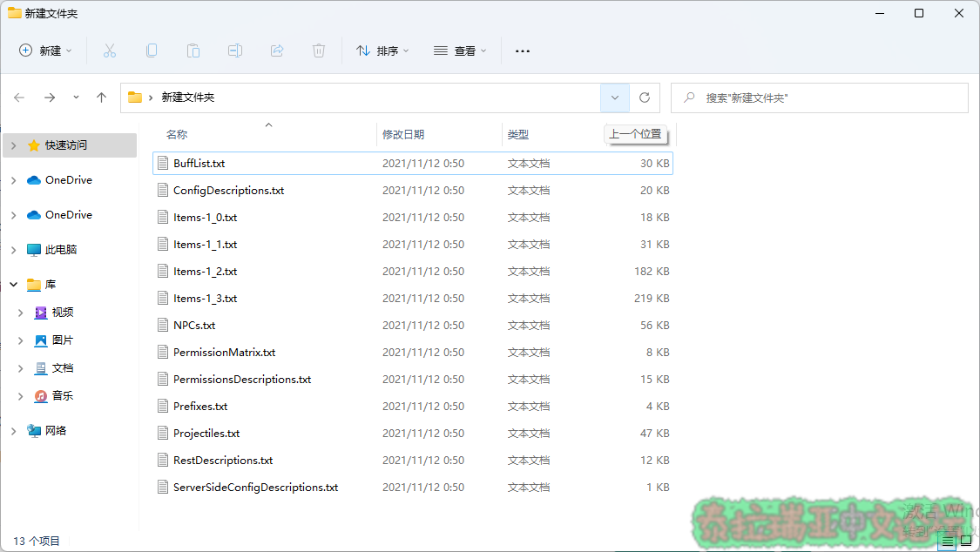This screenshot has height=552, width=980.
Task: Click the Documents library icon
Action: [x=41, y=367]
